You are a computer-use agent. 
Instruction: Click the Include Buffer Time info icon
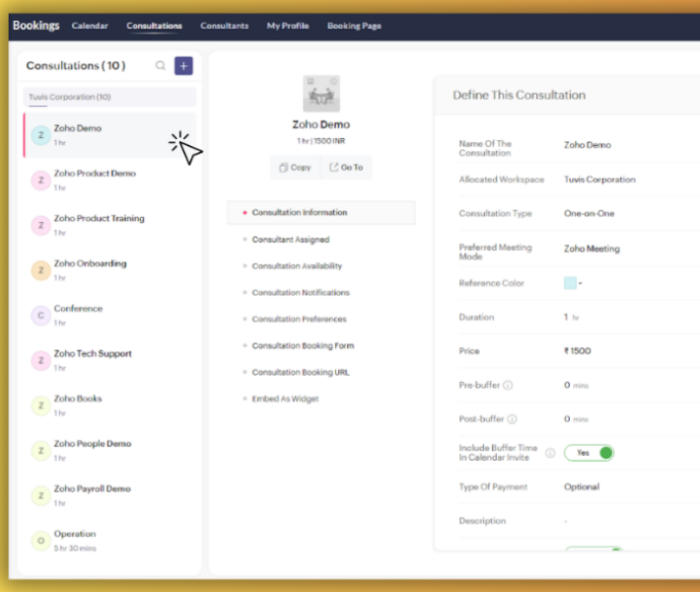click(x=550, y=453)
